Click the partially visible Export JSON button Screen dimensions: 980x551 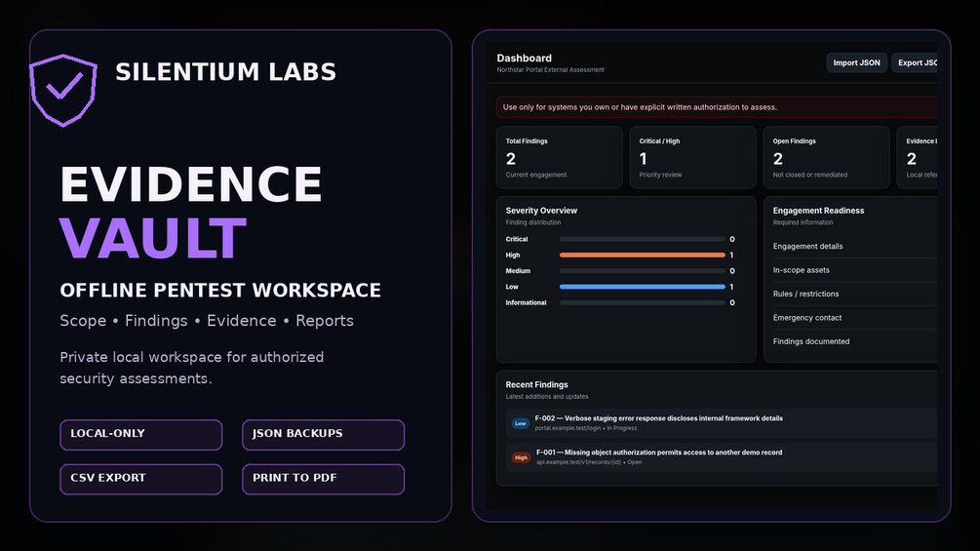(915, 62)
